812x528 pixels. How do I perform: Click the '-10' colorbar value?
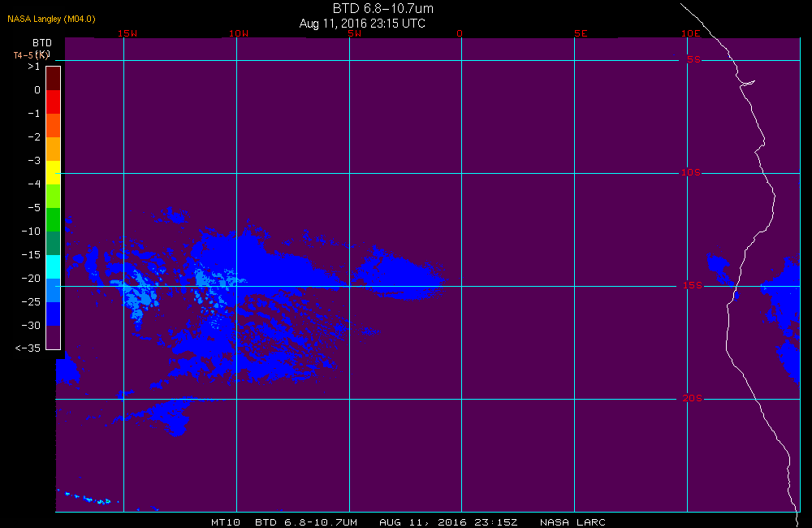click(31, 231)
